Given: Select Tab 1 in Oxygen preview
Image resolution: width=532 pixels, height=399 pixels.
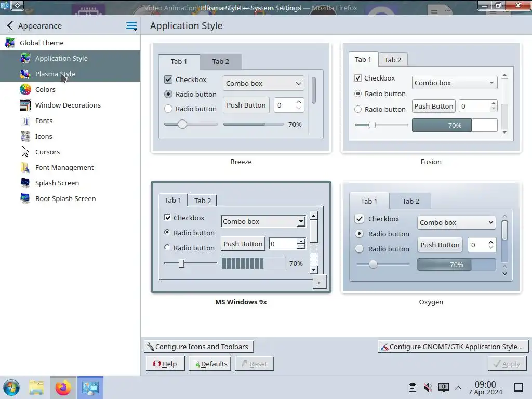Looking at the screenshot, I should (369, 201).
